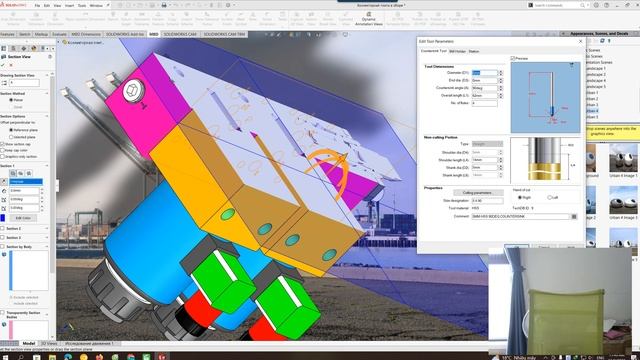Select Planar section method
This screenshot has height=360, width=640.
11,100
